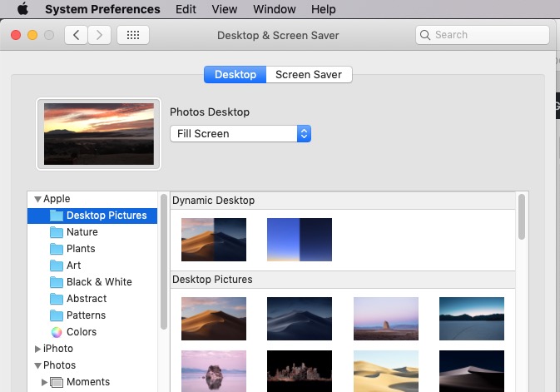560x392 pixels.
Task: Choose the Mojave Day dune picture
Action: click(x=214, y=319)
